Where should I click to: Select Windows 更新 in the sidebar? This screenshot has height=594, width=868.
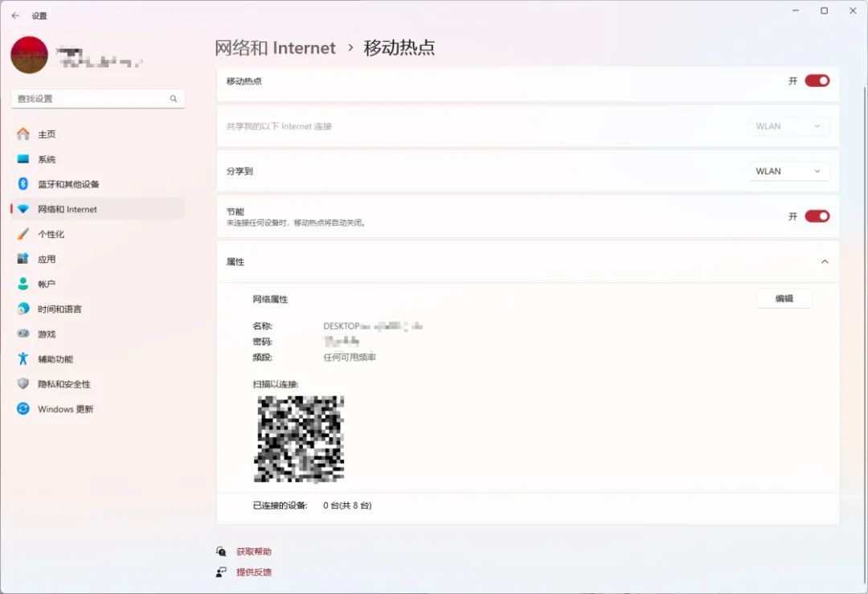[97, 408]
